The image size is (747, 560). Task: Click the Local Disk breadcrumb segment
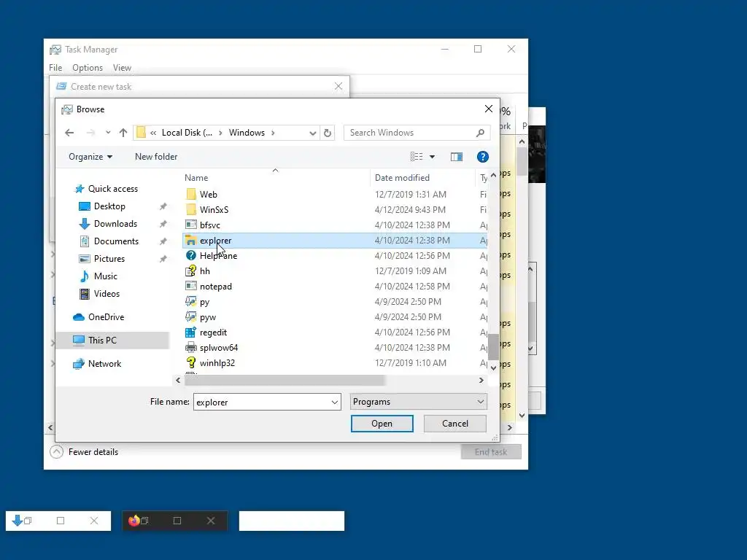pos(187,133)
